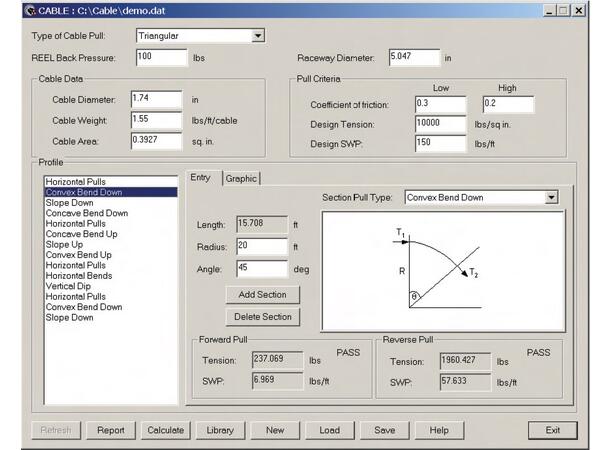Click the Cable Weight input field
The width and height of the screenshot is (610, 450).
pyautogui.click(x=156, y=120)
